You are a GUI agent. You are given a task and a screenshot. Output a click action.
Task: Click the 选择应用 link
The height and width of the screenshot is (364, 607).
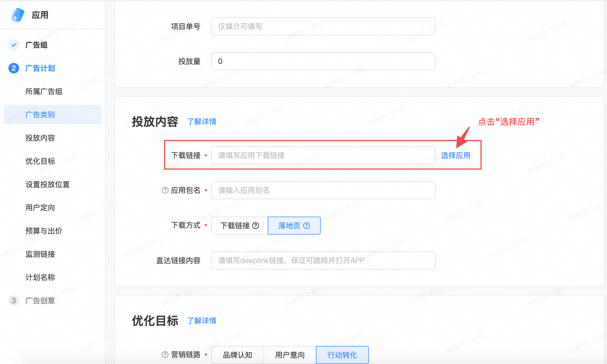click(x=455, y=155)
